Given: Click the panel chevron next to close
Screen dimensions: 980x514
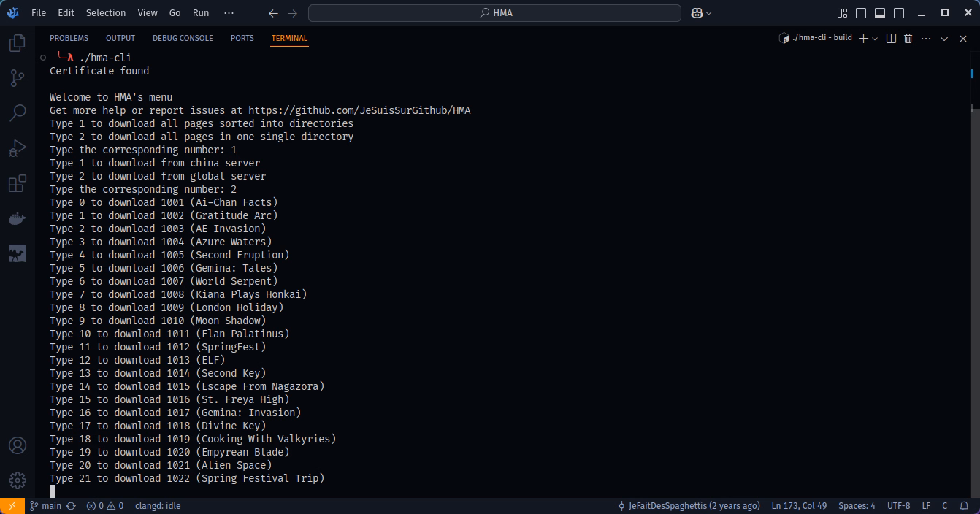Looking at the screenshot, I should tap(944, 38).
